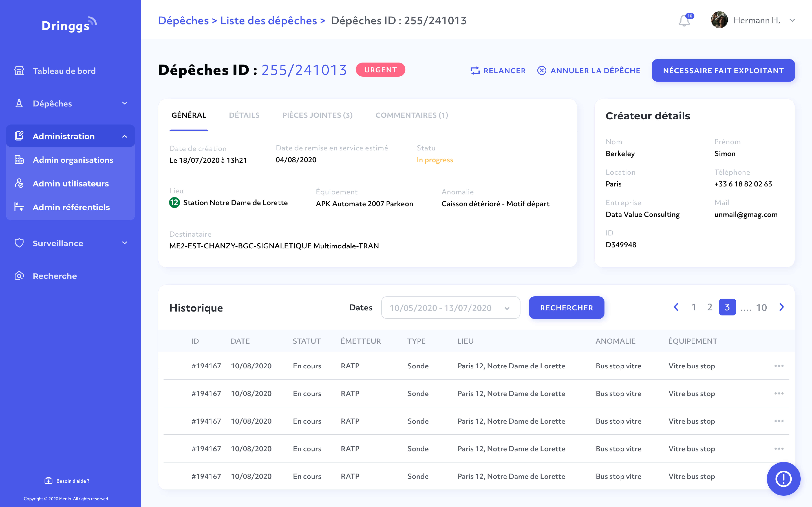Viewport: 812px width, 507px height.
Task: Click the Tableau de bord icon
Action: pyautogui.click(x=19, y=70)
